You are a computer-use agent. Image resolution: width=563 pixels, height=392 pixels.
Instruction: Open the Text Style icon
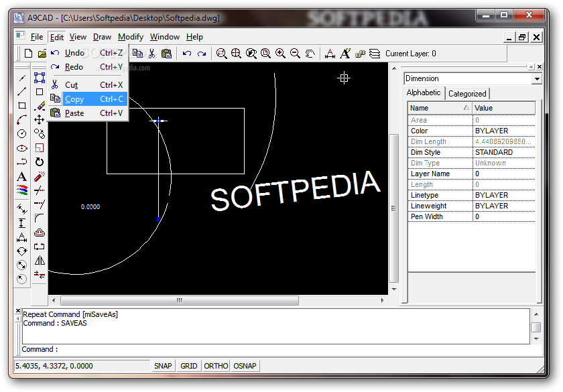click(x=345, y=54)
